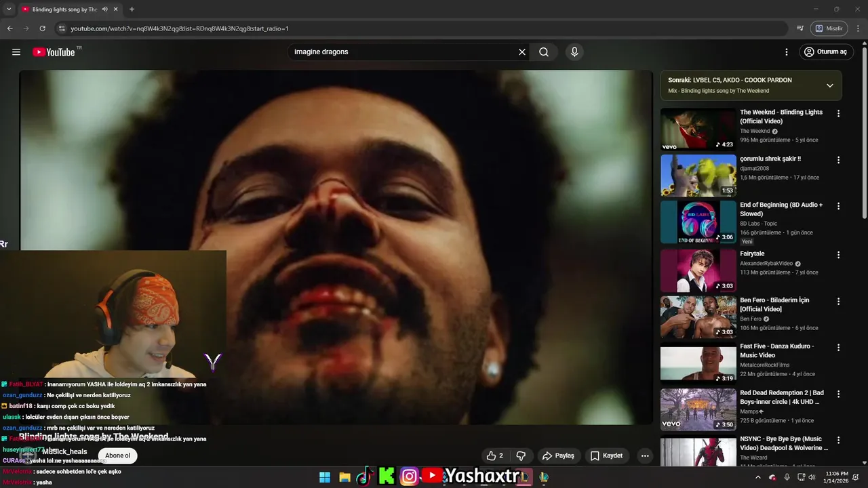Click the Ben Fero video thumbnail

(698, 317)
